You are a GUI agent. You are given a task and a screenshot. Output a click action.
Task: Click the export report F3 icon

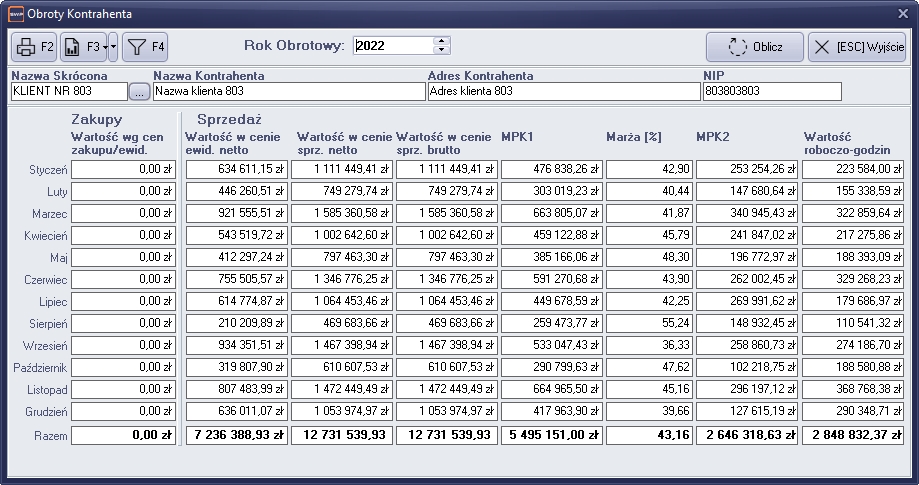click(82, 47)
